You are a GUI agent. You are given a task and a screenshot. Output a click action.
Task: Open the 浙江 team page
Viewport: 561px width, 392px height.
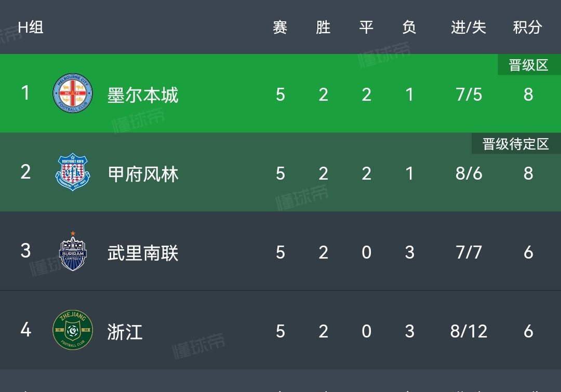tap(125, 331)
